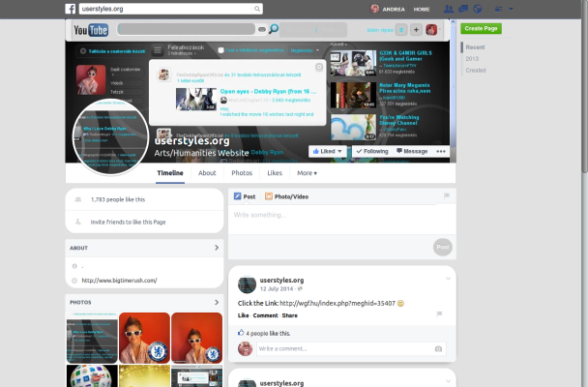Expand the account menu arrow in top bar
This screenshot has width=588, height=387.
(x=511, y=9)
